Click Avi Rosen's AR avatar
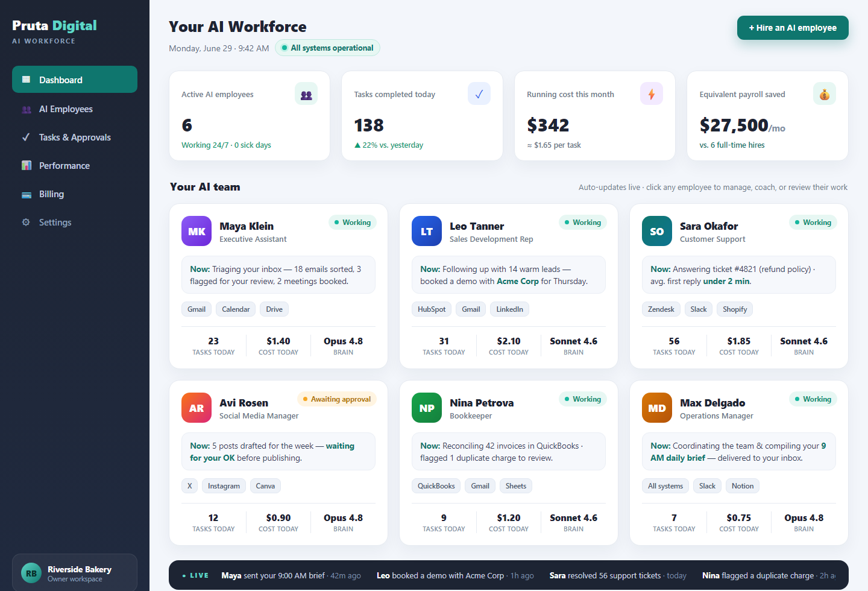 tap(197, 408)
